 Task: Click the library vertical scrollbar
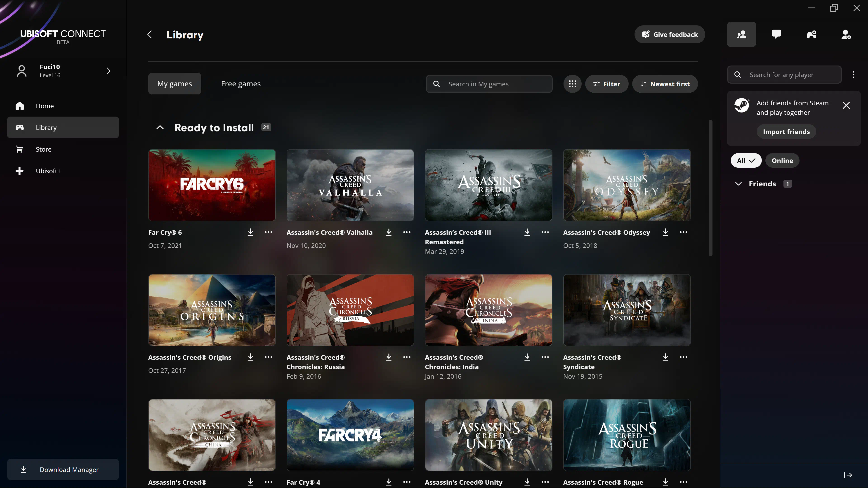[710, 188]
